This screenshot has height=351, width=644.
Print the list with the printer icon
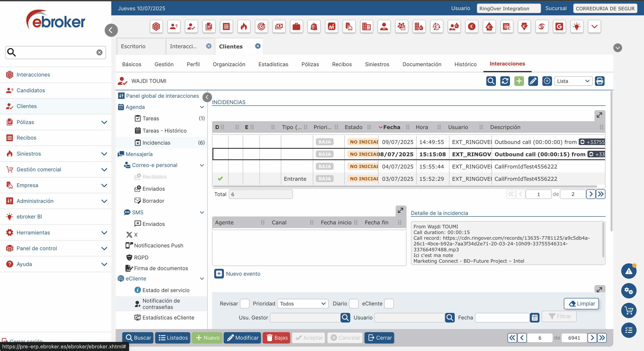pos(600,81)
